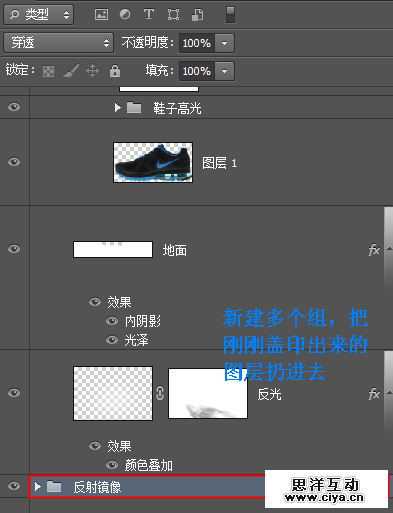Open the 类型 filter type dropdown
Viewport: 393px width, 513px height.
point(39,15)
